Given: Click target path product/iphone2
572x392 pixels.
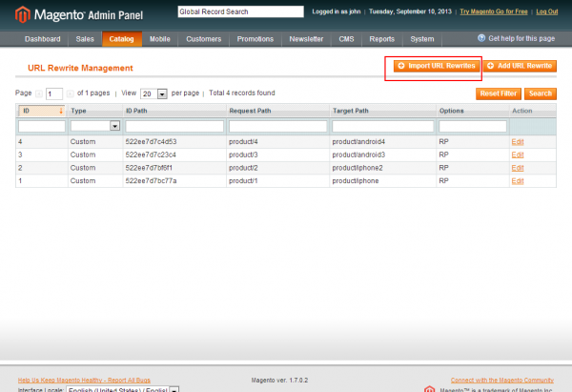Looking at the screenshot, I should [x=357, y=168].
